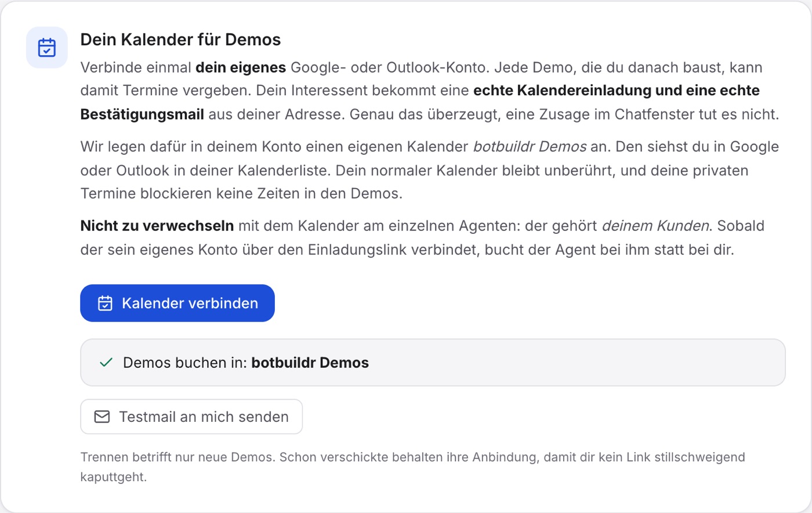This screenshot has width=812, height=513.
Task: Click the note starting Trennen betrifft nur neue Demos
Action: (412, 467)
